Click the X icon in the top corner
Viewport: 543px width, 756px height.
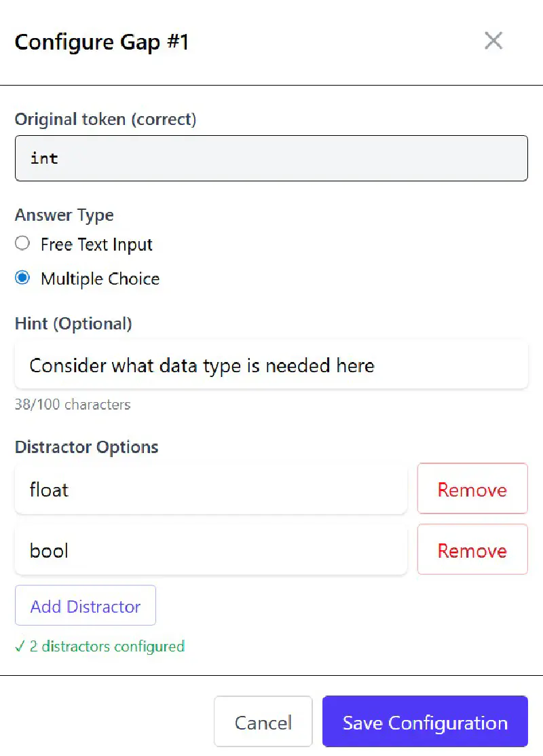(493, 41)
